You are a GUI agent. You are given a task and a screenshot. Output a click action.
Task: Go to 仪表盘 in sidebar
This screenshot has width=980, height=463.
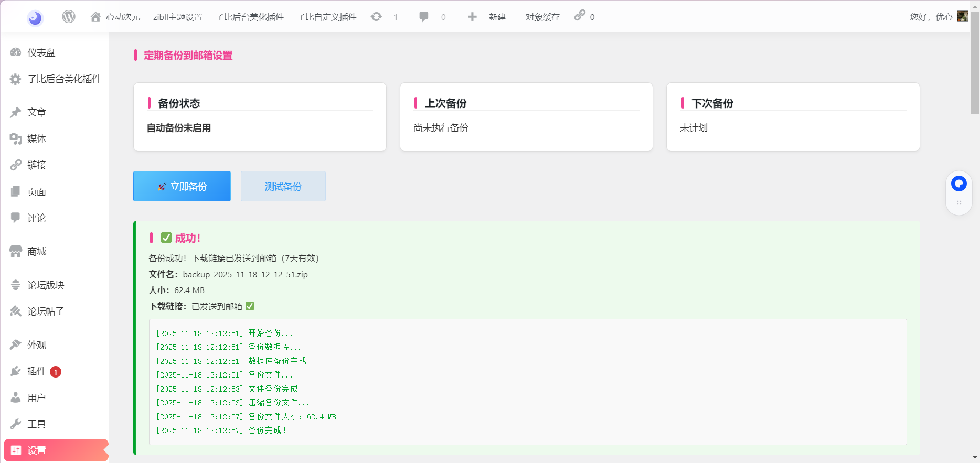[x=41, y=52]
